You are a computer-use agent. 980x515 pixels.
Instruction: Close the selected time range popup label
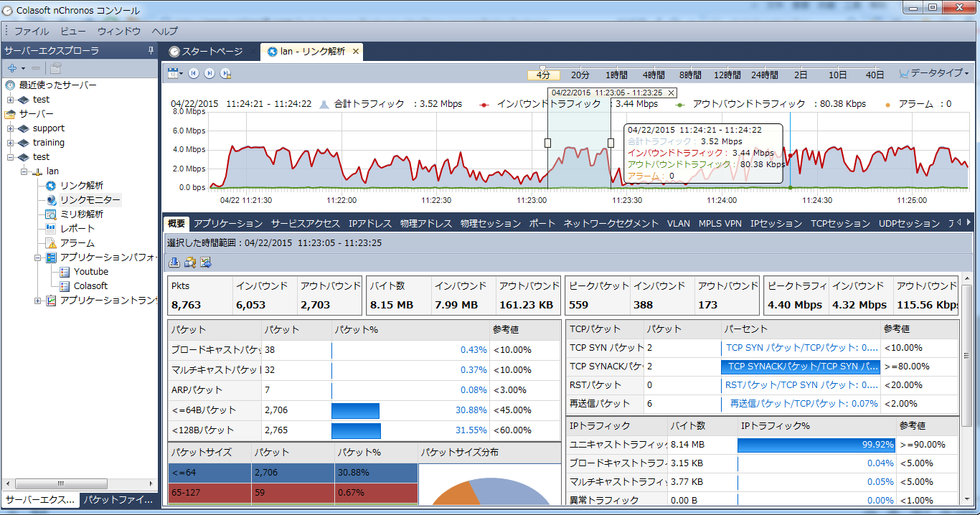point(671,93)
